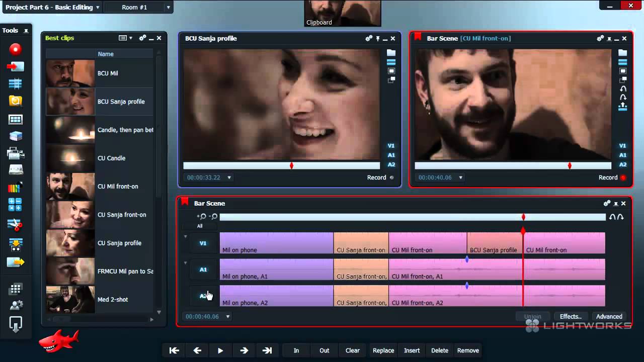Open the search tool with magnifier icon
The width and height of the screenshot is (644, 362).
point(16,101)
